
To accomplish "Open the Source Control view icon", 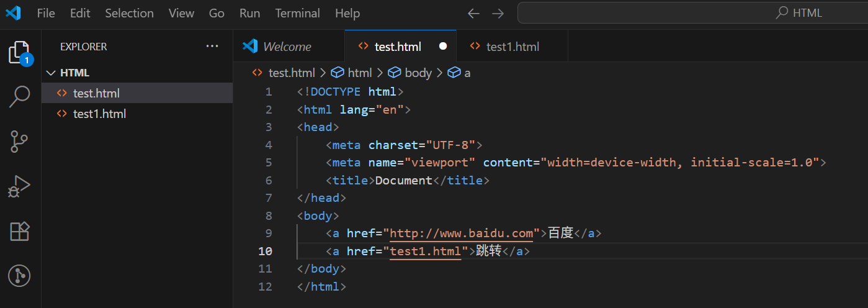I will tap(20, 142).
